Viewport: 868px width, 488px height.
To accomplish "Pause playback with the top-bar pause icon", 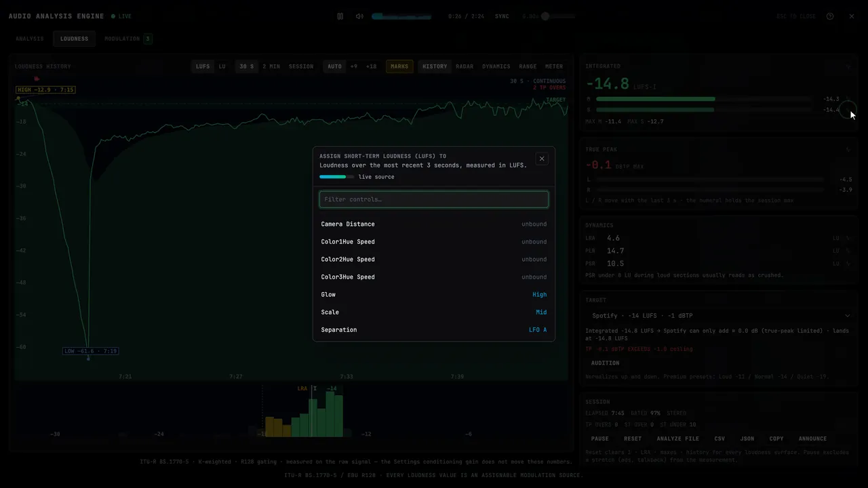I will [340, 16].
